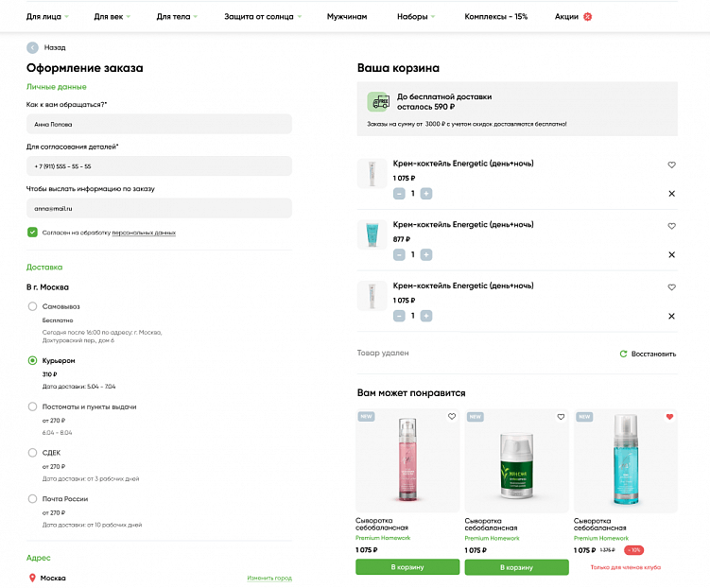Unfavorite the third recommended product (red heart)
This screenshot has height=588, width=710.
pyautogui.click(x=669, y=417)
